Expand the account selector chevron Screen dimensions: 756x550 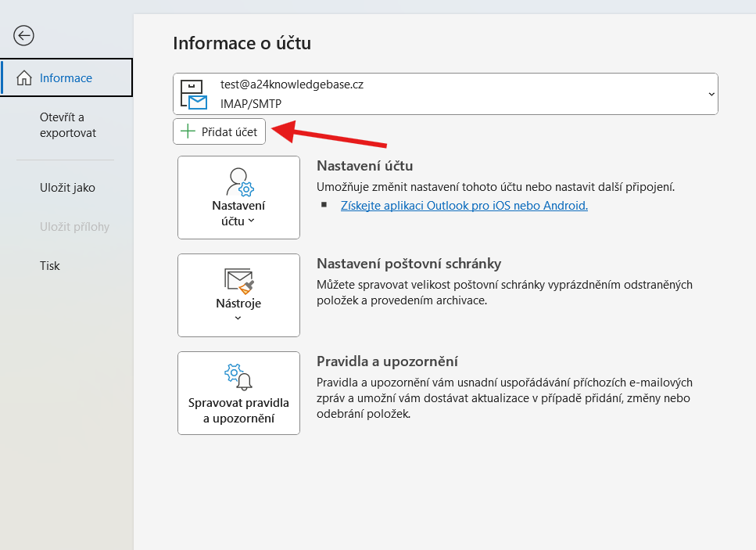coord(711,94)
